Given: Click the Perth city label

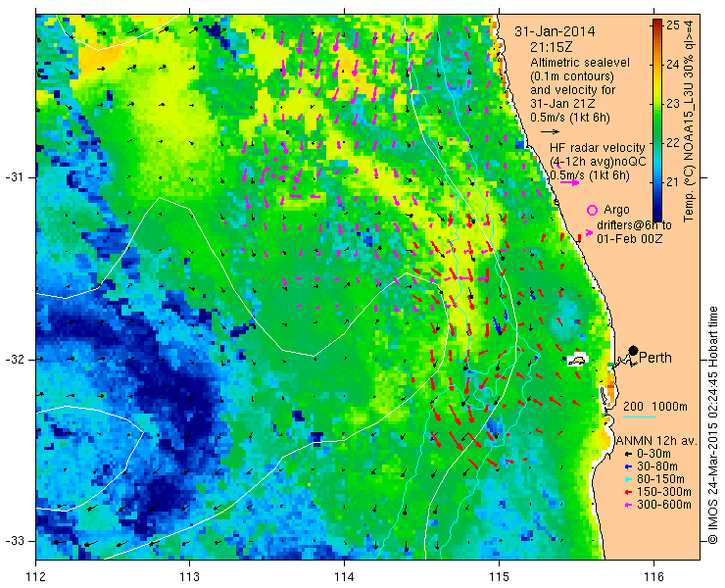Looking at the screenshot, I should pos(655,358).
